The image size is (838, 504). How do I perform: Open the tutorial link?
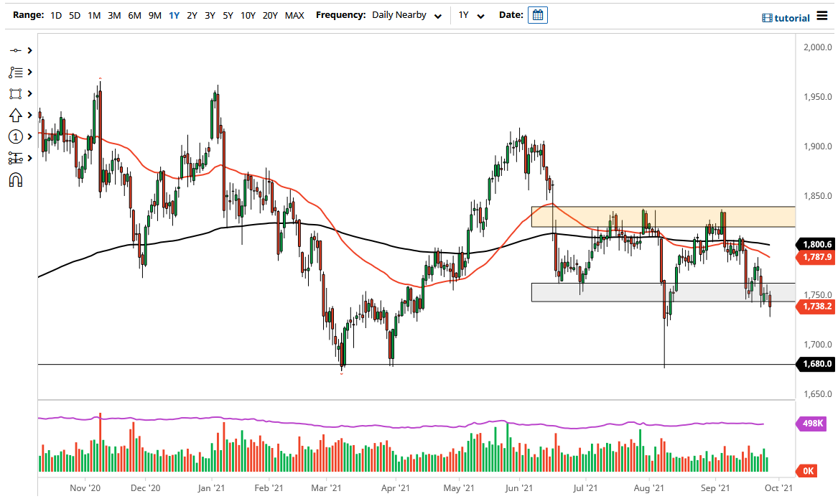(x=792, y=18)
